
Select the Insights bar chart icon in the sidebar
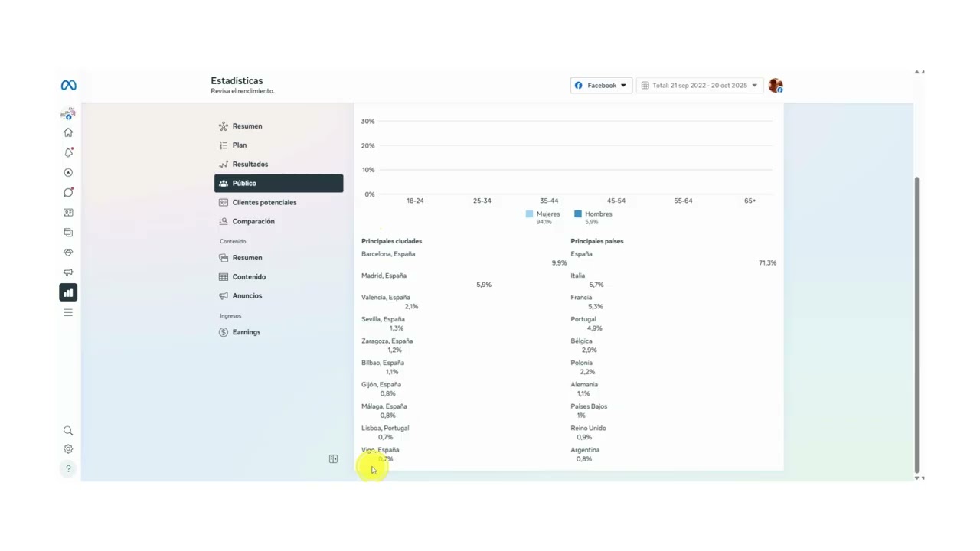coord(68,292)
